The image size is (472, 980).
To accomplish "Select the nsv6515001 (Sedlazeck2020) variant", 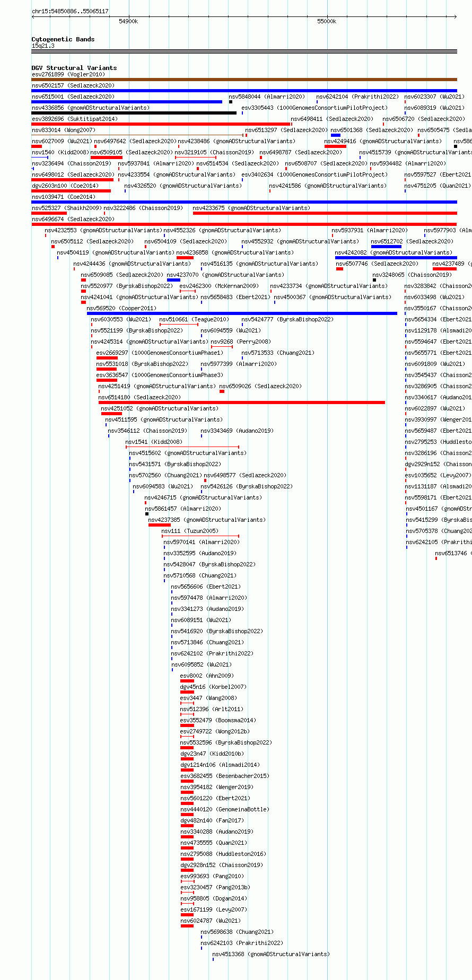I will click(73, 97).
